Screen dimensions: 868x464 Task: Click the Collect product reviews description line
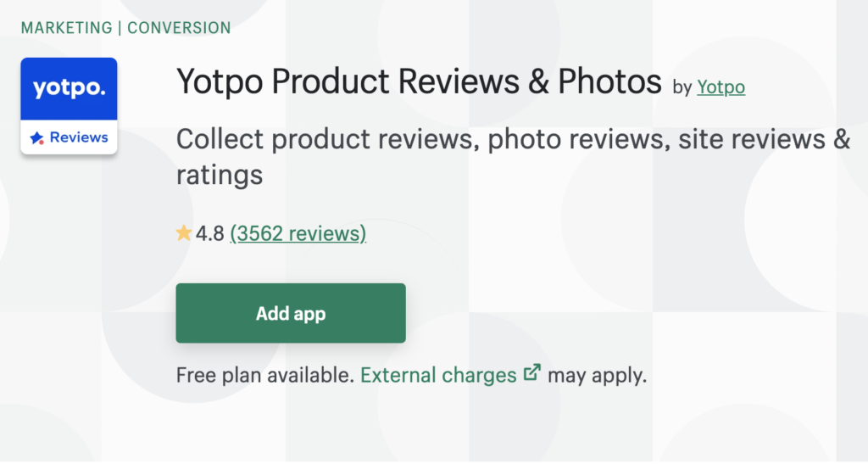[513, 139]
